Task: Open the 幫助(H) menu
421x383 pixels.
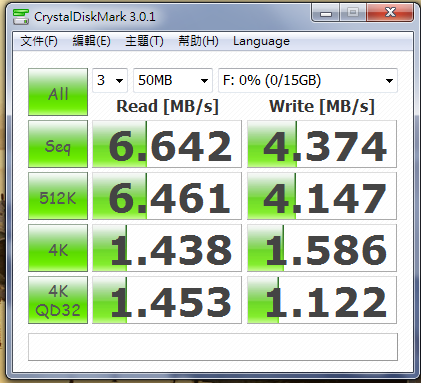Action: [x=198, y=41]
